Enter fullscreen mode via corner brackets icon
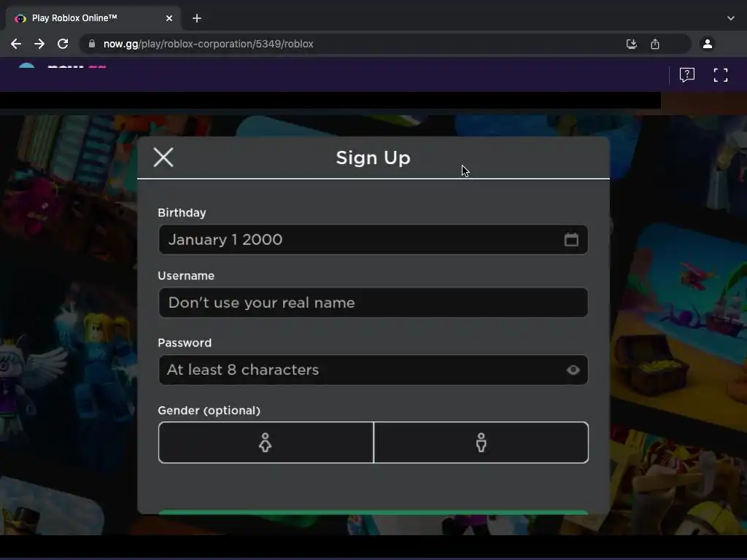This screenshot has width=747, height=560. coord(720,75)
